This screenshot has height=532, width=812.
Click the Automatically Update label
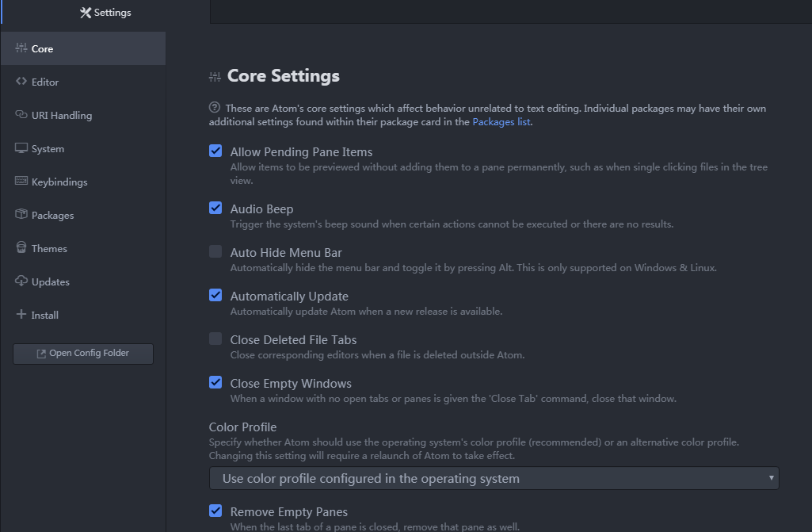tap(289, 296)
